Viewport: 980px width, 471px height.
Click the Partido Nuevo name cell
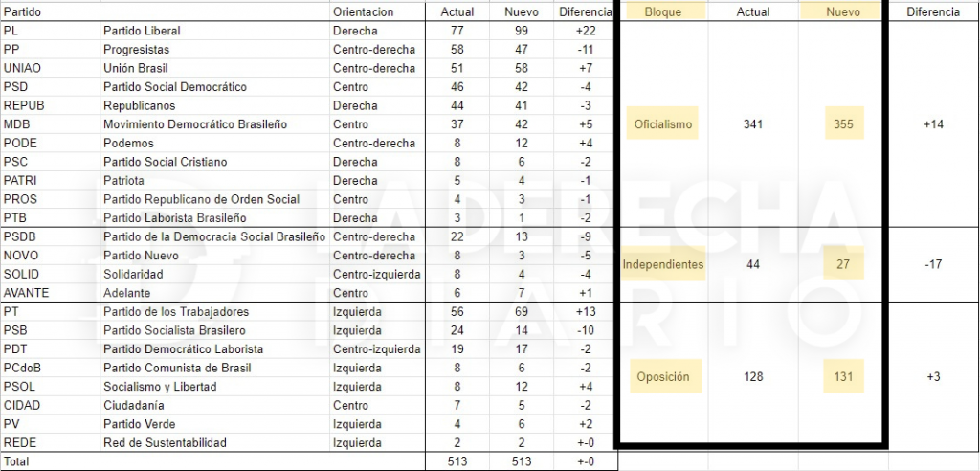click(x=141, y=256)
